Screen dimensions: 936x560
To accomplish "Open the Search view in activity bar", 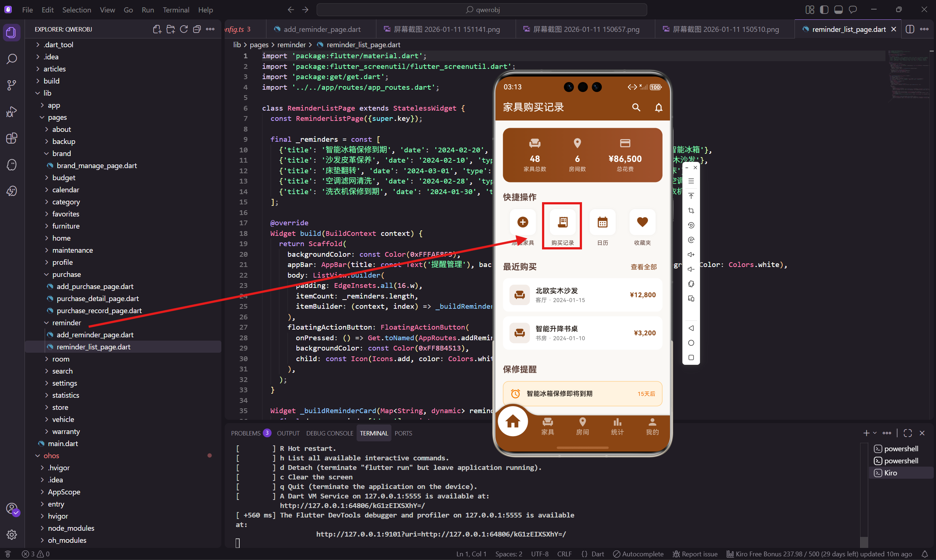I will pyautogui.click(x=12, y=59).
